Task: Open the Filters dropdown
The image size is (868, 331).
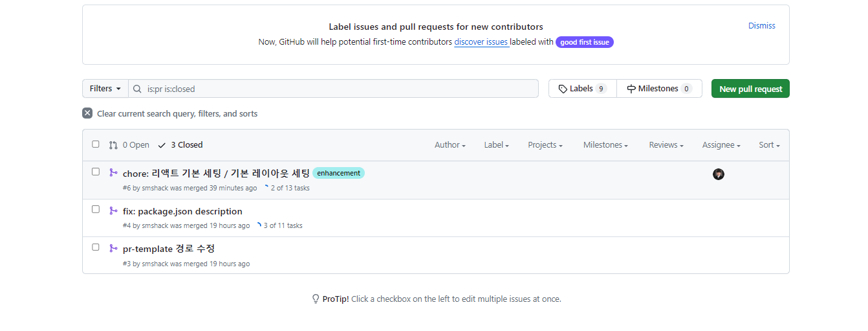Action: pos(105,89)
